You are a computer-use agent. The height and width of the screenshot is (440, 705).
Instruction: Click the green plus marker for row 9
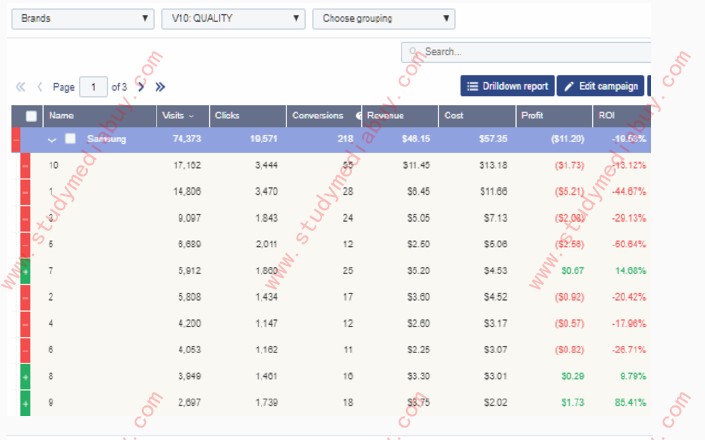pos(25,403)
